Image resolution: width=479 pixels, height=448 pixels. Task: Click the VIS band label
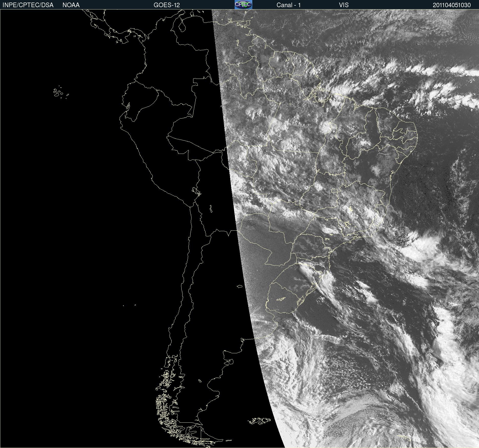(344, 5)
